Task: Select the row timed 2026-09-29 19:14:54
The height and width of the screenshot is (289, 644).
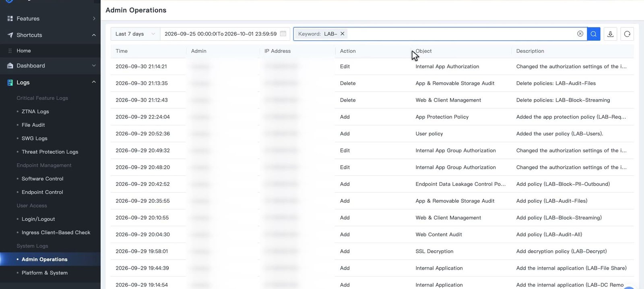Action: tap(372, 284)
